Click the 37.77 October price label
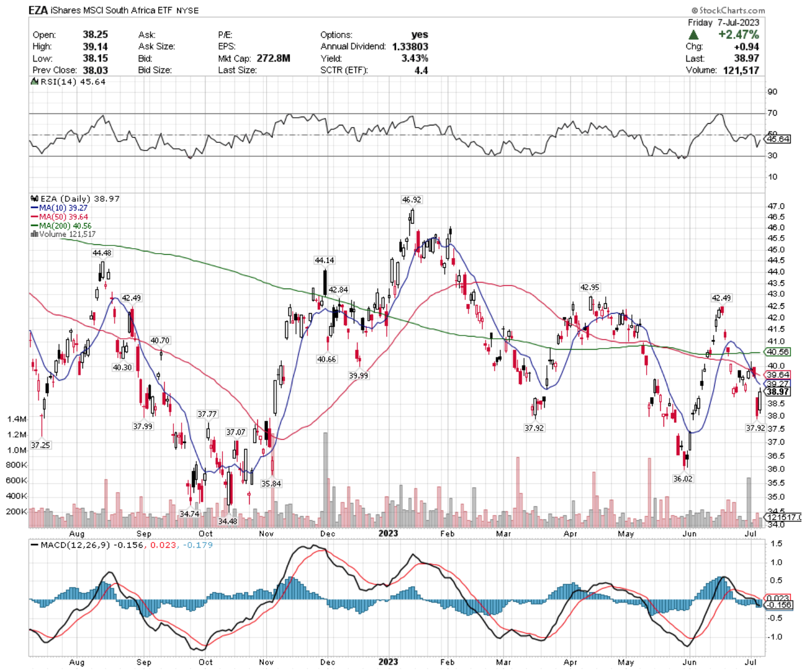Screen dimensions: 808x672 (x=207, y=415)
